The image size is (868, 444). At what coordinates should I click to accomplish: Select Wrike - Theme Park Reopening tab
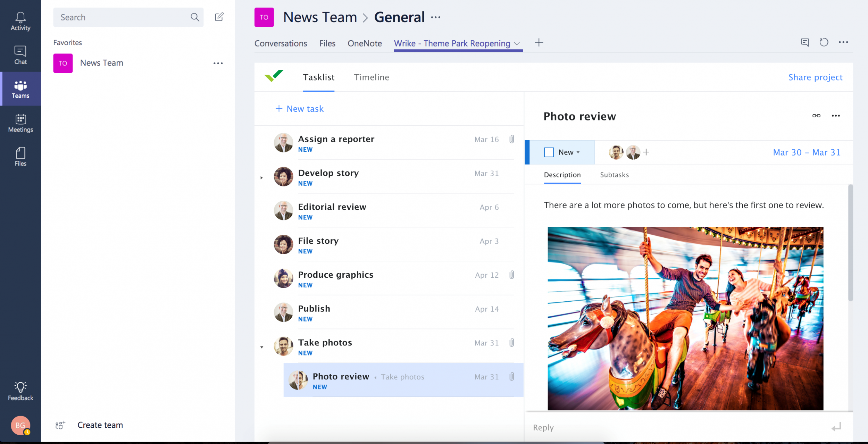click(x=452, y=43)
